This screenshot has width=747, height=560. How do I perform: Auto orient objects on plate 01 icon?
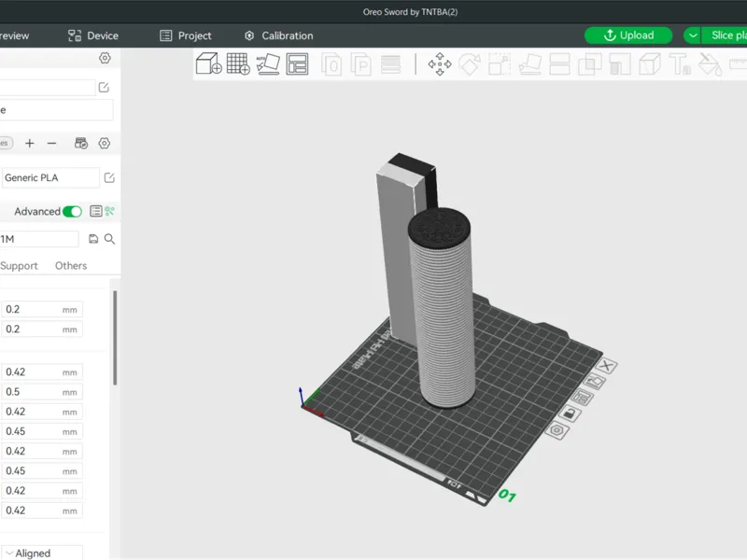click(595, 382)
